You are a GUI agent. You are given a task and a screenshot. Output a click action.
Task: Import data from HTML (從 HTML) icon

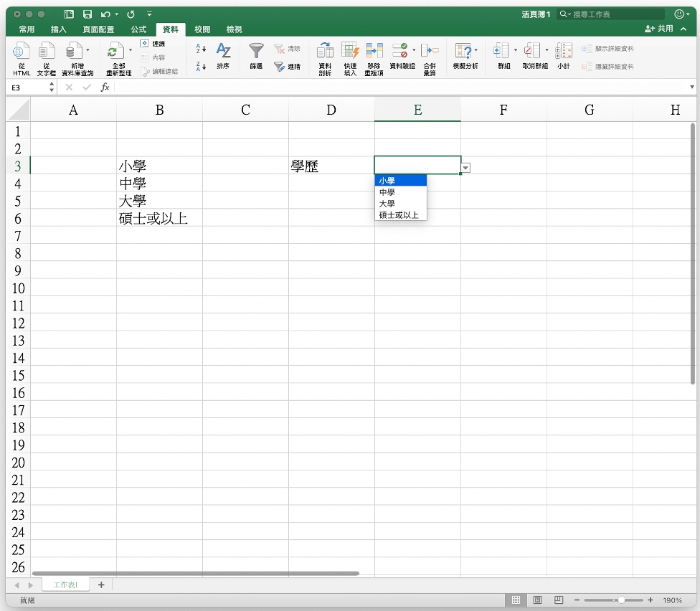click(22, 52)
